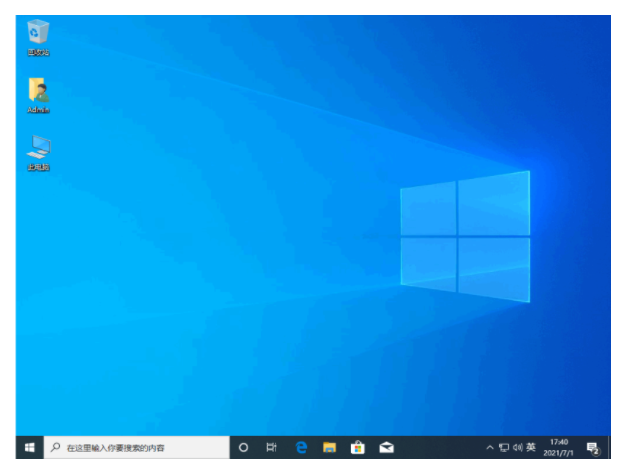The image size is (625, 467).
Task: Switch input language via 英 indicator
Action: tap(531, 447)
